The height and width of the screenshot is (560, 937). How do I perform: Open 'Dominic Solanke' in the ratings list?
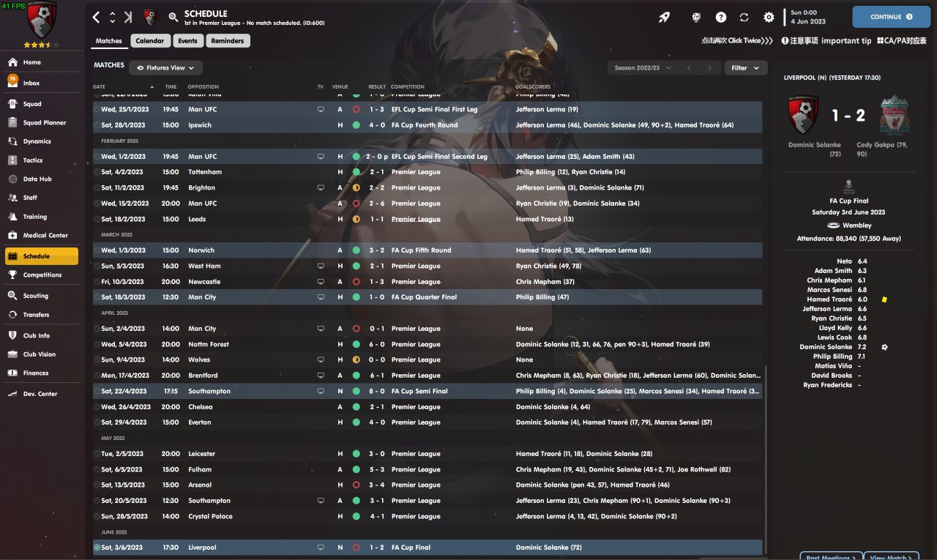pyautogui.click(x=826, y=347)
